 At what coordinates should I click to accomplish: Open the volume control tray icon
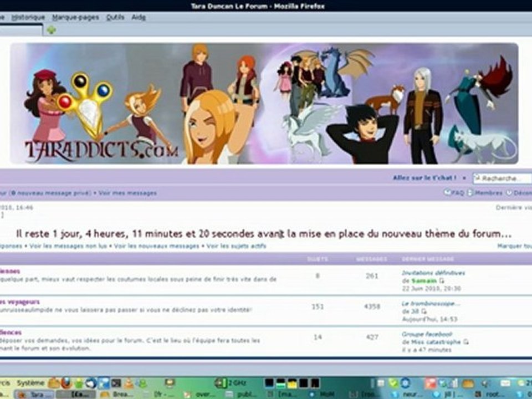click(485, 383)
